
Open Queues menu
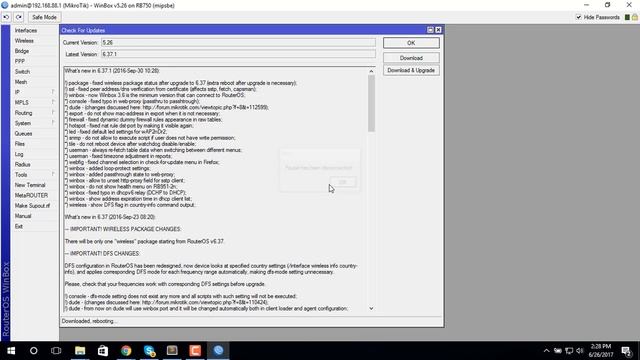(23, 133)
